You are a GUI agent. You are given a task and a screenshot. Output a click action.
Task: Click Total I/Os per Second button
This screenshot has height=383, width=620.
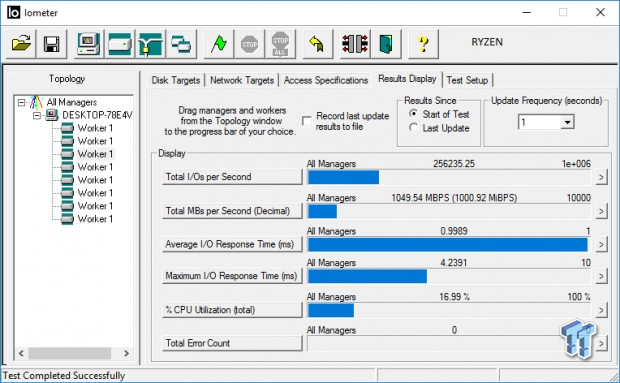click(232, 177)
